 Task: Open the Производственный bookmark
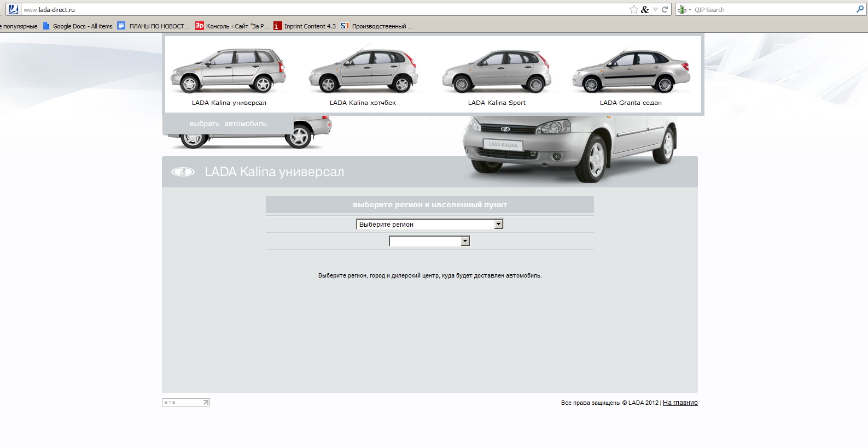[376, 26]
